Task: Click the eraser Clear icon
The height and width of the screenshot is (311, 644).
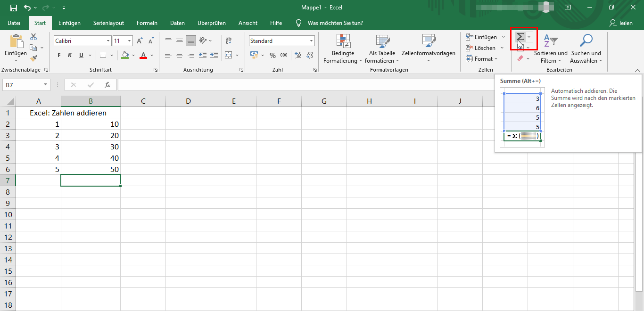Action: coord(520,58)
